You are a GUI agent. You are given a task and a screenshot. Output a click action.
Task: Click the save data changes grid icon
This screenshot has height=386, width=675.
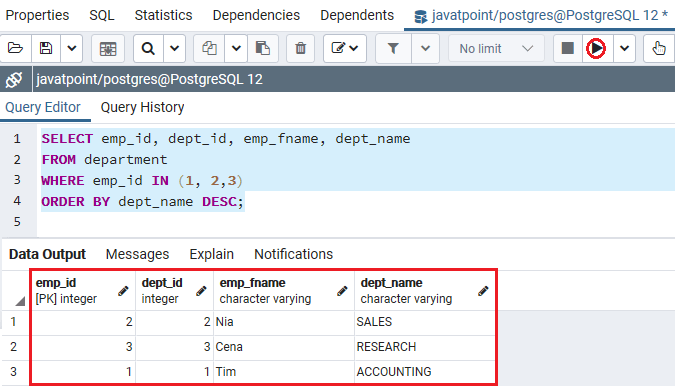pos(108,48)
